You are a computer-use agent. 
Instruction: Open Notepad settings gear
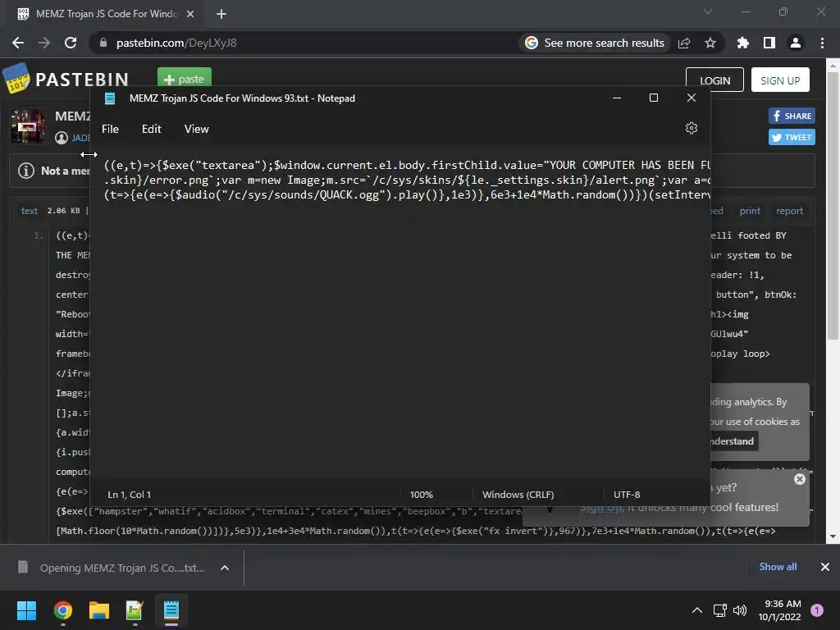pos(691,129)
